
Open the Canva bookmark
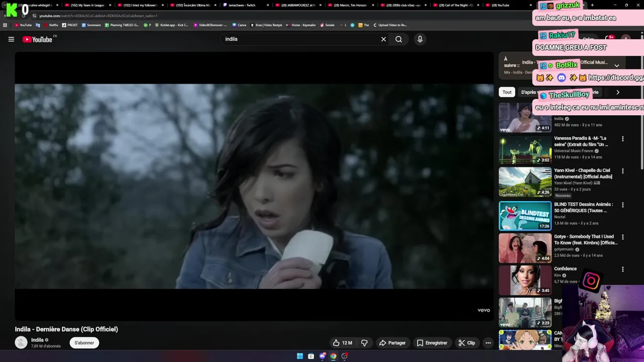(x=239, y=25)
